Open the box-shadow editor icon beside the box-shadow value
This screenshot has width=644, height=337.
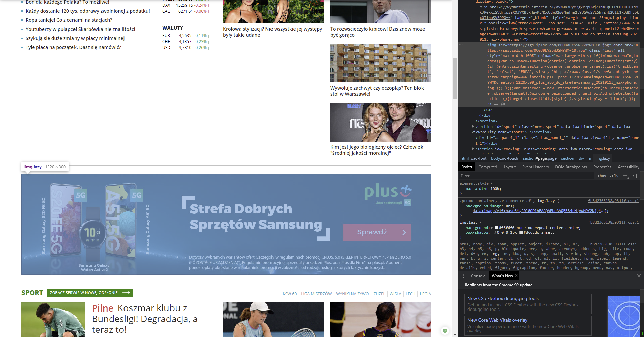point(494,232)
